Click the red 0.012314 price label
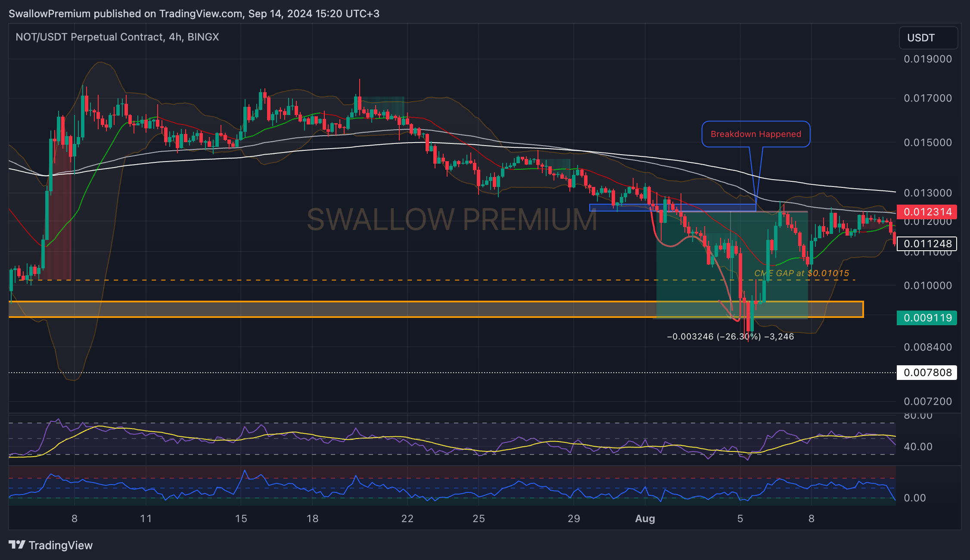Screen dimensions: 970x560 [x=927, y=212]
